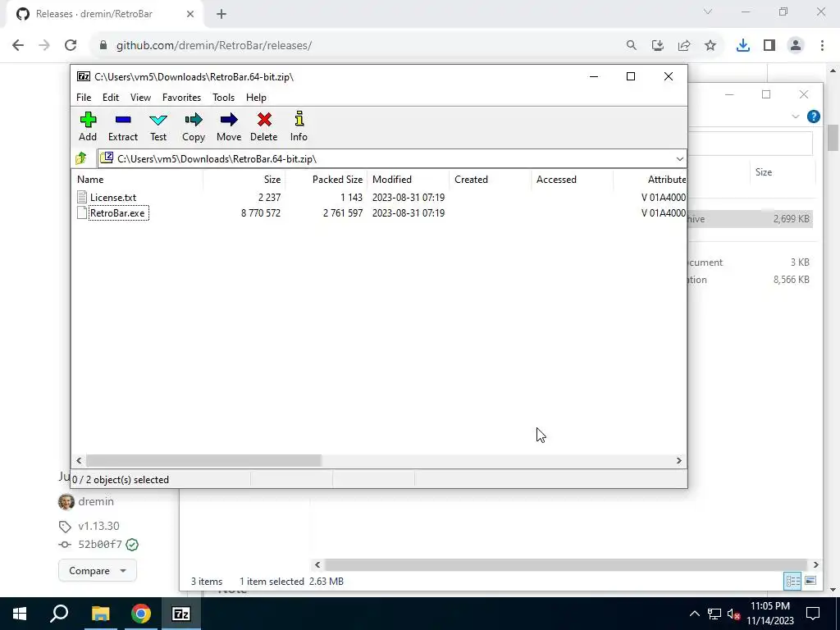The height and width of the screenshot is (630, 840).
Task: Click the v1.13.30 tag link
Action: pyautogui.click(x=98, y=526)
